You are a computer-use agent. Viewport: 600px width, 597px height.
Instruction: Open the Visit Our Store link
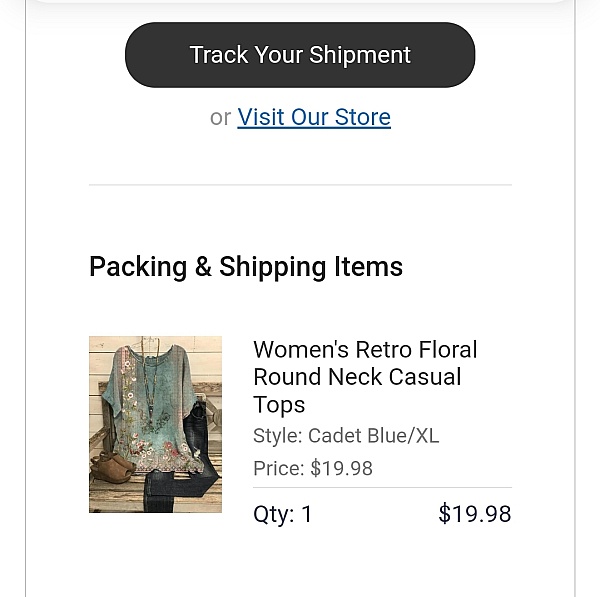314,117
